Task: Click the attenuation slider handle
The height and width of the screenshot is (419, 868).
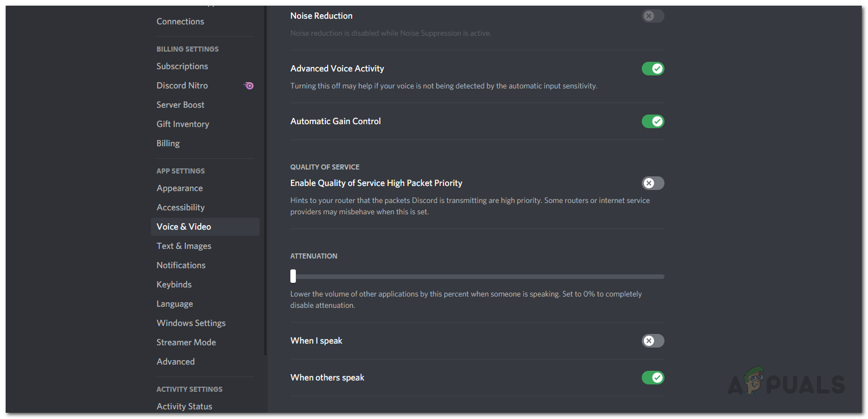Action: [x=293, y=276]
